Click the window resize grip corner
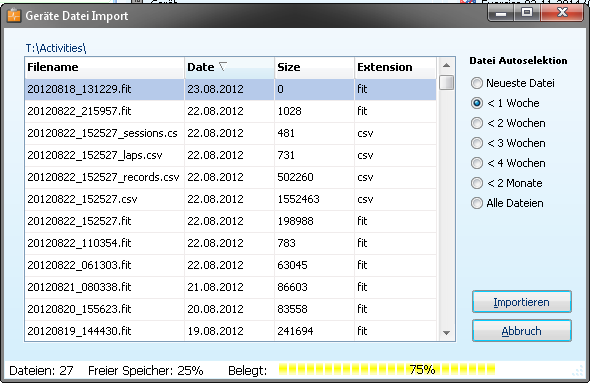The height and width of the screenshot is (383, 590). point(578,371)
